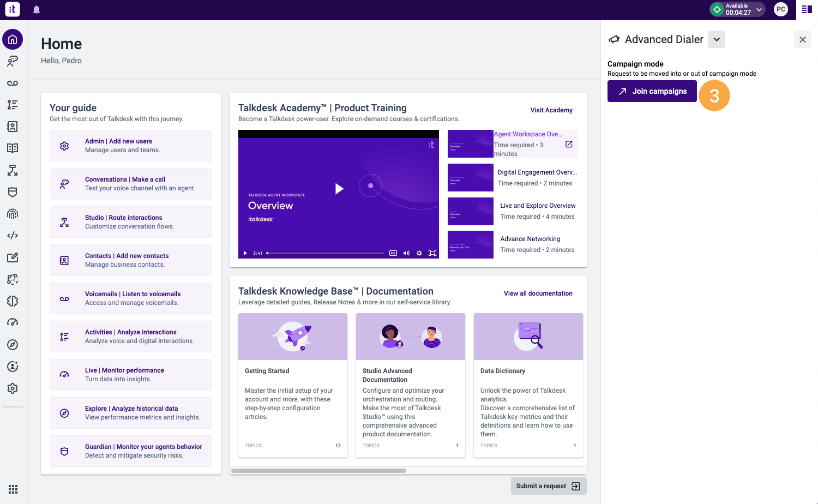The width and height of the screenshot is (818, 504).
Task: Select Live and Explore Overview course
Action: tap(513, 211)
